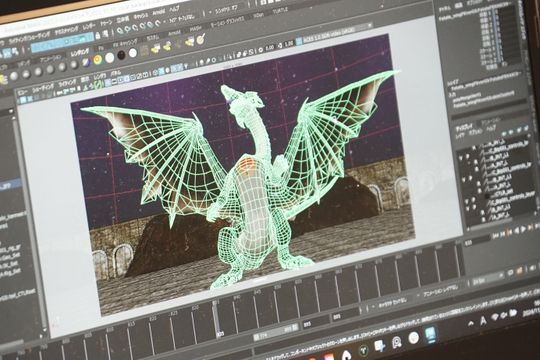Show hidden icons with the tray chevron
This screenshot has height=360, width=540.
coord(470,324)
